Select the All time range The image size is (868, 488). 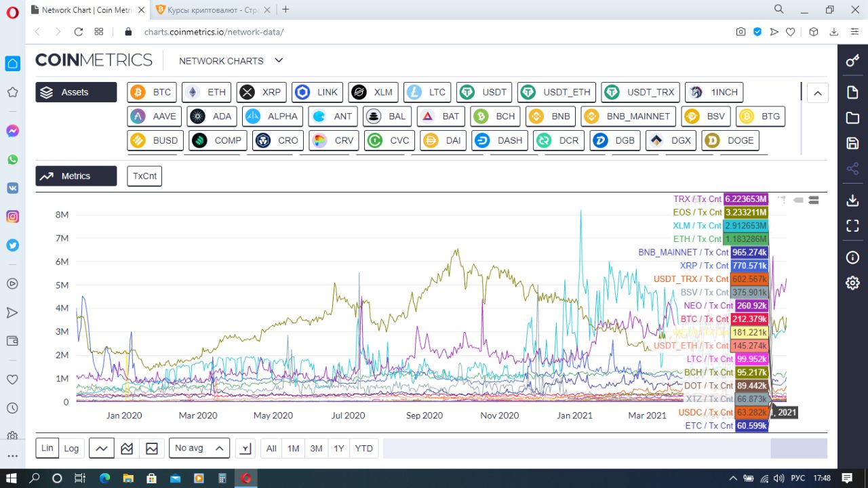(271, 448)
